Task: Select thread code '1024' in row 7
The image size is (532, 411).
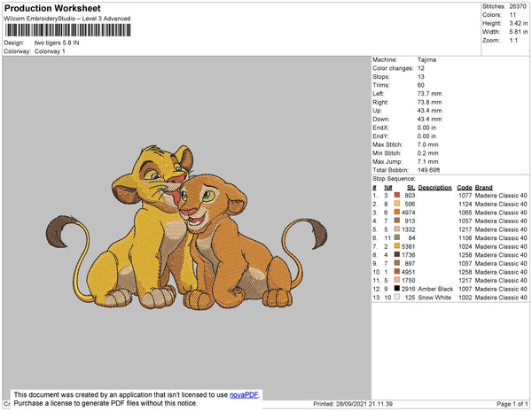Action: [x=465, y=246]
